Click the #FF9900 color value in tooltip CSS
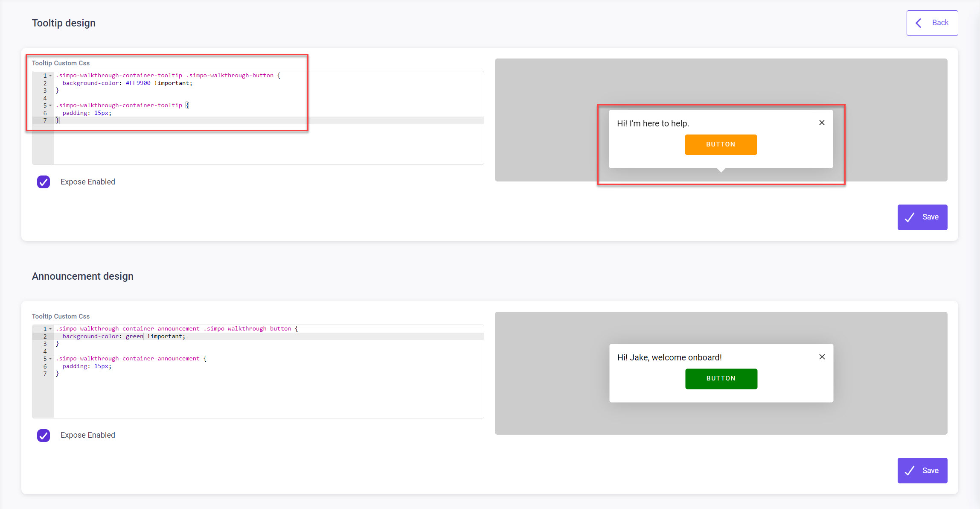Viewport: 980px width, 509px height. click(138, 83)
